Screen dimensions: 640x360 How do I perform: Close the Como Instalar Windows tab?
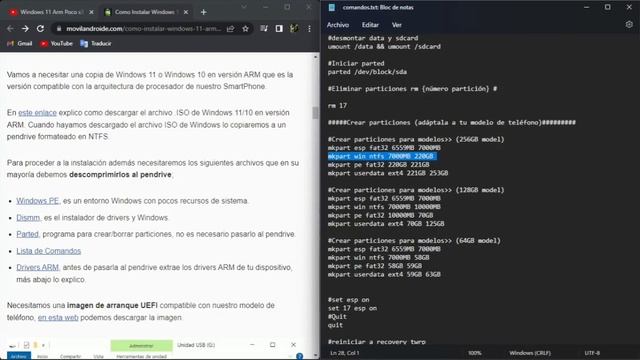click(x=186, y=12)
